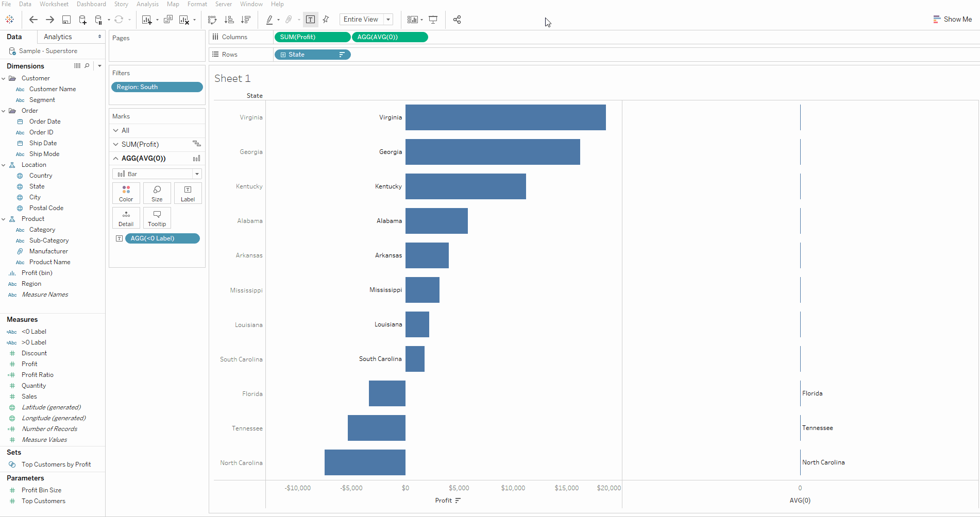Toggle Show Mark Labels toolbar button

click(x=310, y=20)
